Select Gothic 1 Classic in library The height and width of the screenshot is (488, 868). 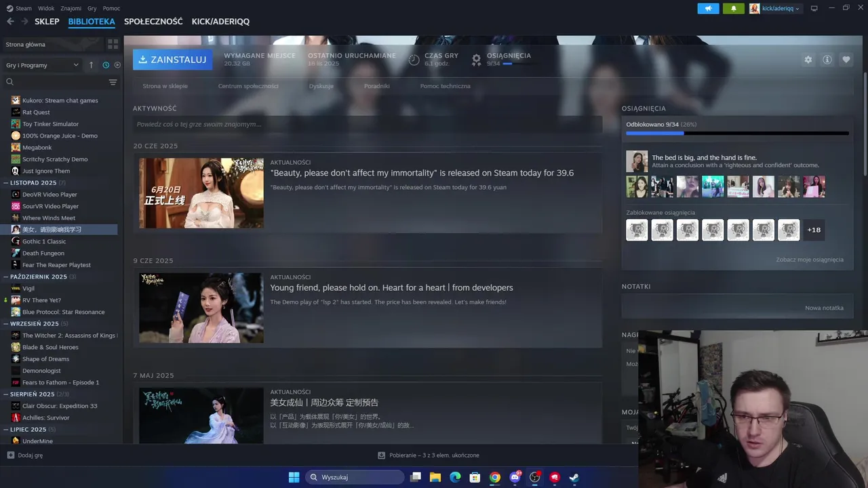point(44,241)
